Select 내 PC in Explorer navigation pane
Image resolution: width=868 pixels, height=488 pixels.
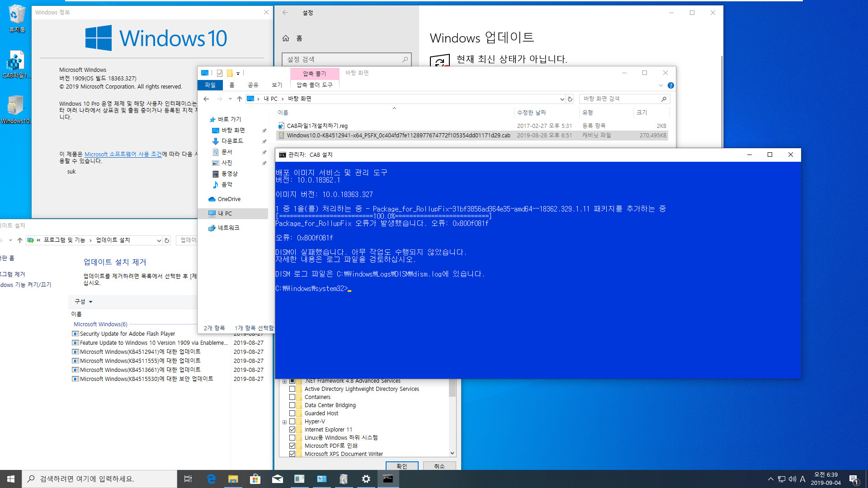[233, 214]
